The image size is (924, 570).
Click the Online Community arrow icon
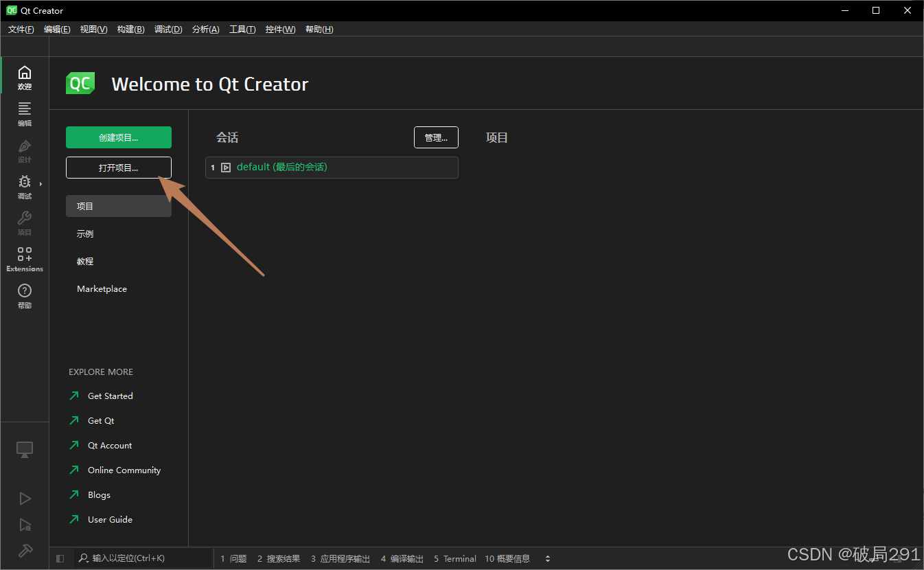(74, 470)
